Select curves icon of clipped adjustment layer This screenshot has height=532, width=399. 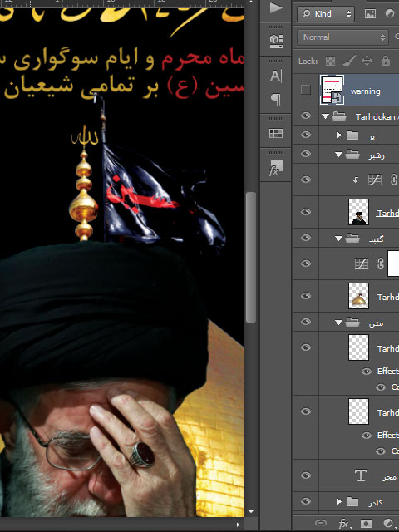coord(375,180)
